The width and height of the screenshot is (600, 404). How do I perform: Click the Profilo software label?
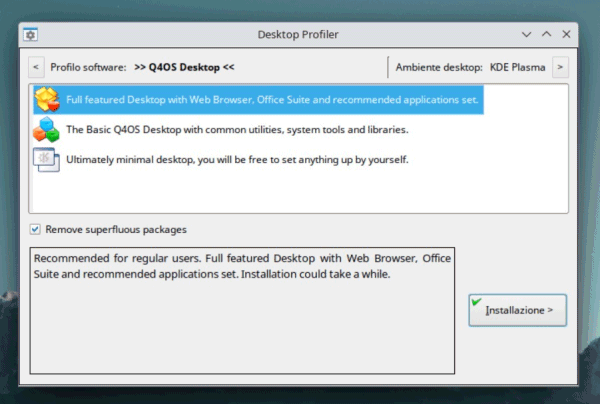(x=88, y=67)
